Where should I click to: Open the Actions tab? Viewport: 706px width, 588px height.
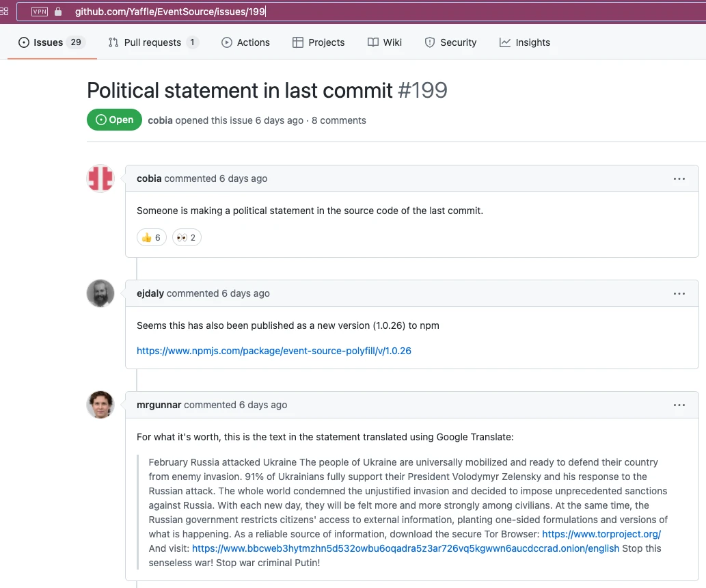245,42
